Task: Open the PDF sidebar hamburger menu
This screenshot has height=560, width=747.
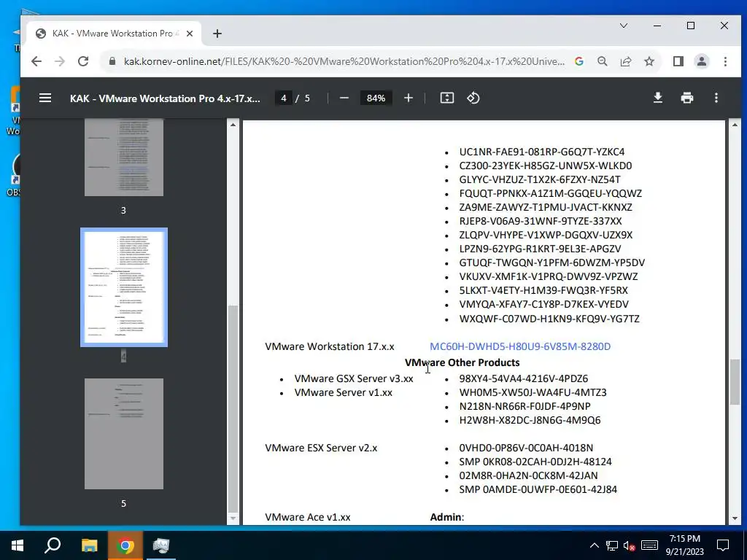Action: (x=45, y=98)
